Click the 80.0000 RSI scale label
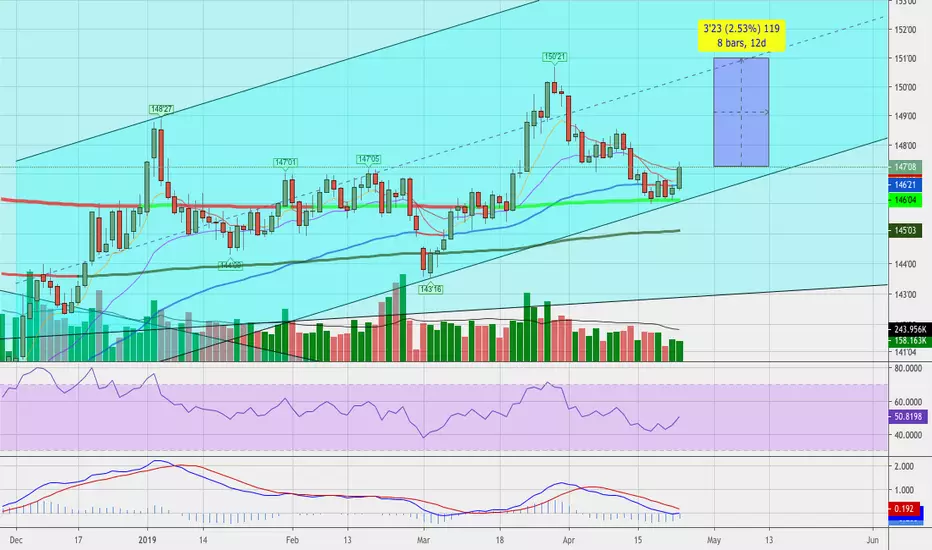 point(908,369)
